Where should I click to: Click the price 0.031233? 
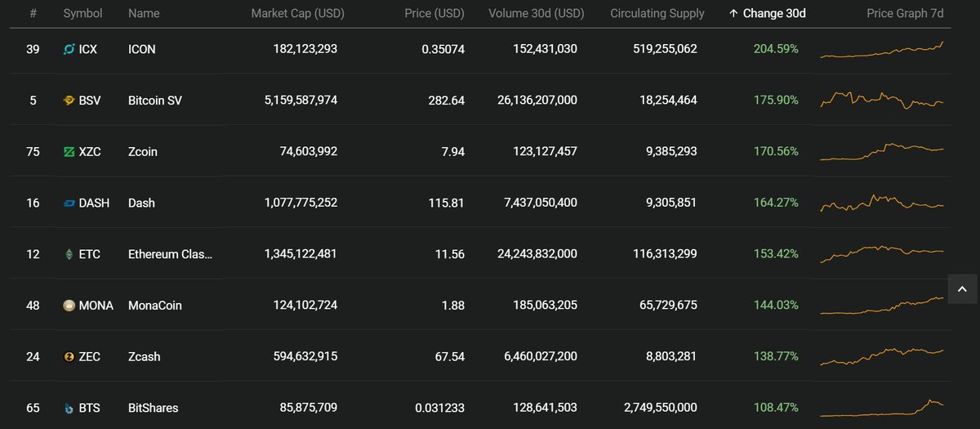439,408
